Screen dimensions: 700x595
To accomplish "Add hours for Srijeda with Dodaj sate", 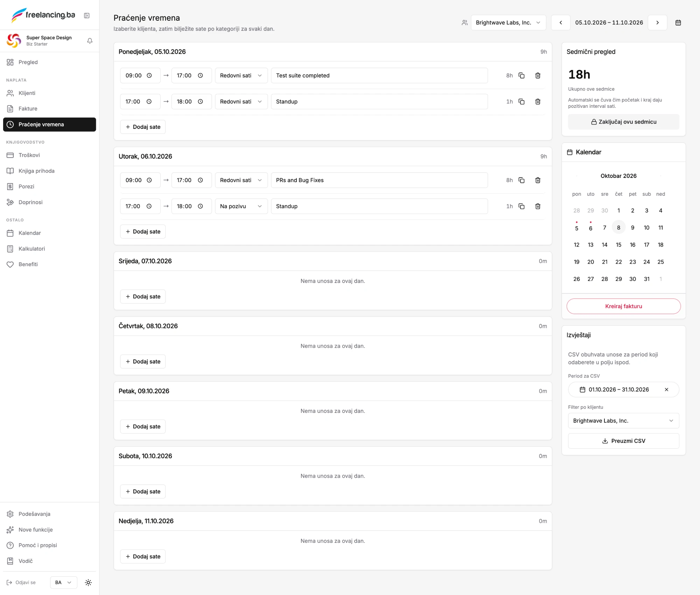I will 143,297.
